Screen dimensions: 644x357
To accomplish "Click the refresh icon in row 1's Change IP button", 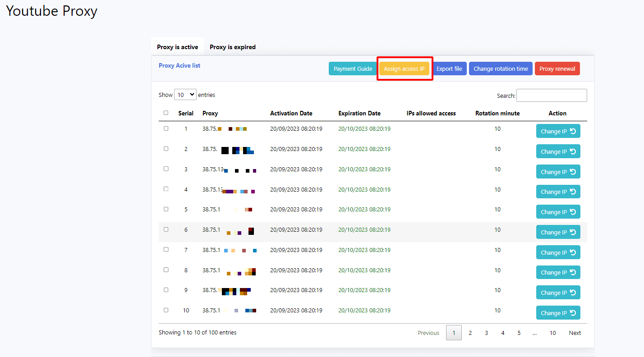I will pyautogui.click(x=573, y=131).
